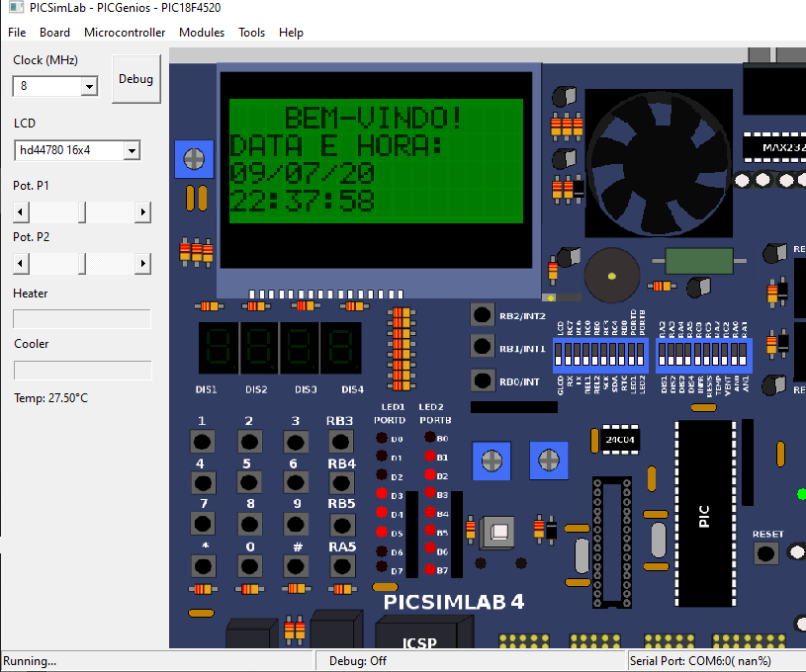Push keypad button 1
The image size is (806, 672).
[x=202, y=442]
